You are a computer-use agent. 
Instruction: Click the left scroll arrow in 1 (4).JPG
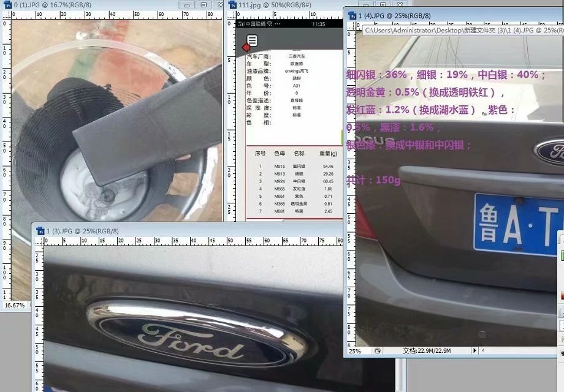pos(484,351)
